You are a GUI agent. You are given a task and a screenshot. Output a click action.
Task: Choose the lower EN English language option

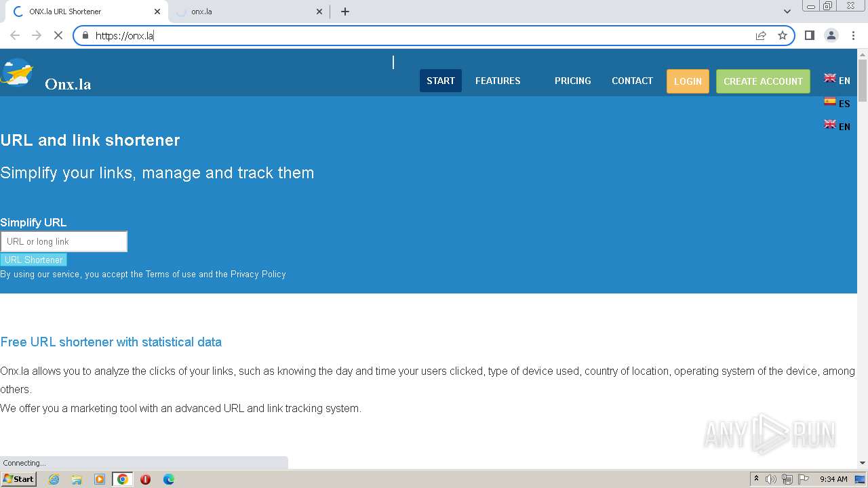(837, 126)
